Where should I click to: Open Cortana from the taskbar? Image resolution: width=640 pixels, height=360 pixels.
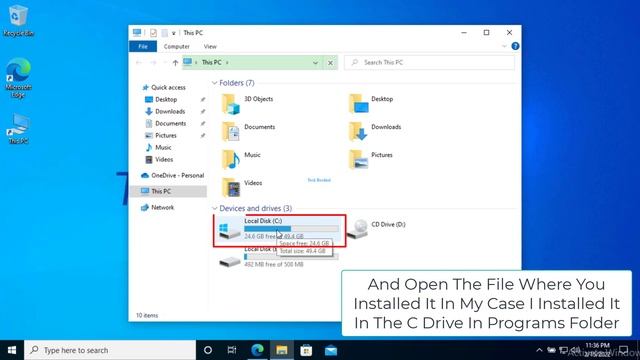tap(208, 350)
